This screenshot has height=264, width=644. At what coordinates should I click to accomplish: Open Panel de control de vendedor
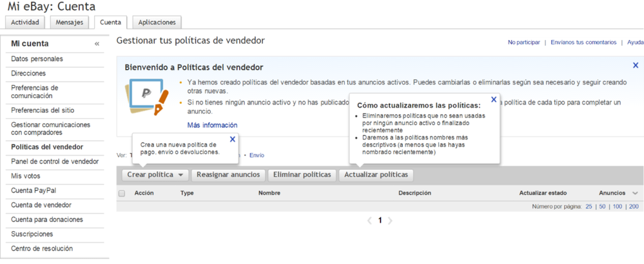point(55,161)
